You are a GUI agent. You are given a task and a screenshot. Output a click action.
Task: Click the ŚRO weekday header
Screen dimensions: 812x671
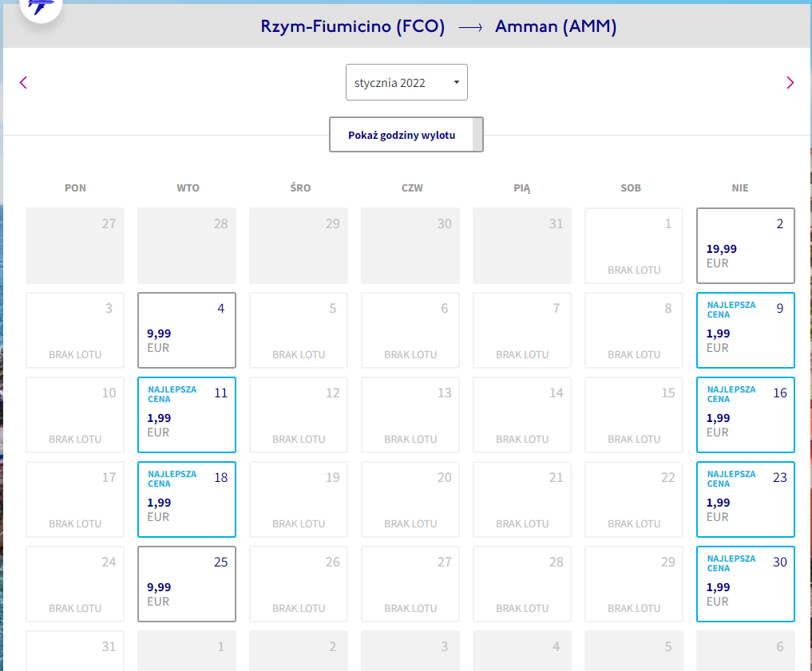(300, 187)
